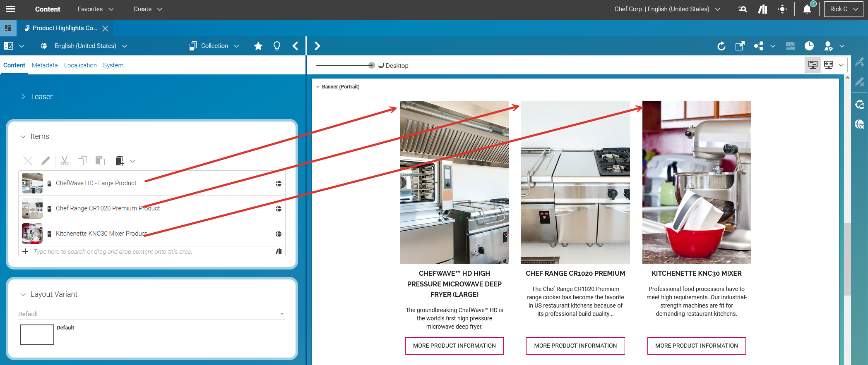Expand the Teaser section

pos(24,97)
